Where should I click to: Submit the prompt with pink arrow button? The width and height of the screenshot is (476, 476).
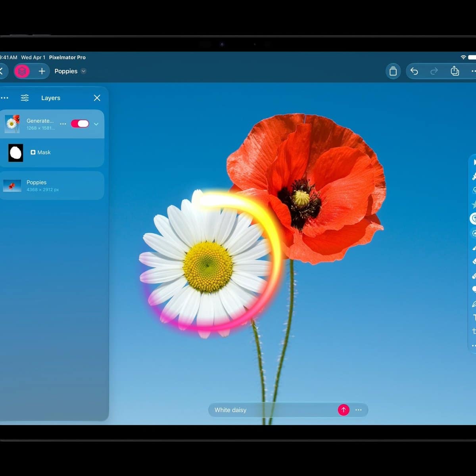click(344, 410)
